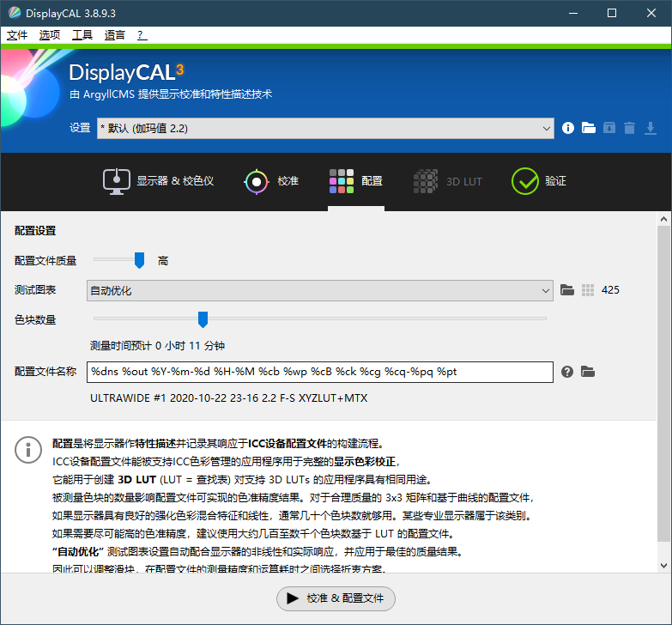
Task: Minimize the DisplayCAL window
Action: tap(573, 13)
